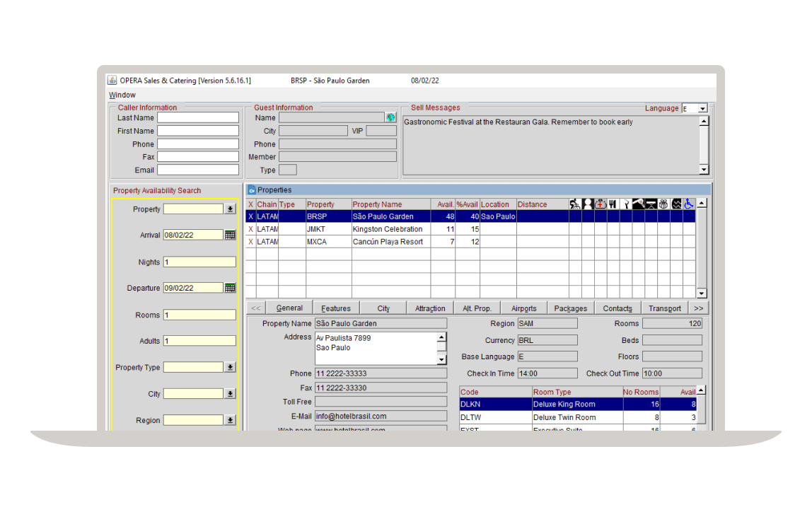Click the restaurant fork-and-knife amenity icon

(x=613, y=204)
